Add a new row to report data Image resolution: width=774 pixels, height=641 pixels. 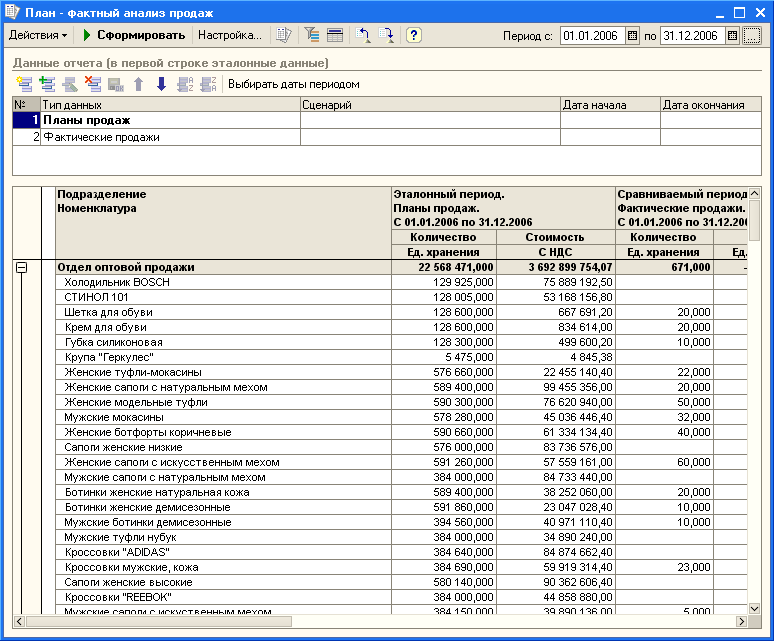point(24,84)
